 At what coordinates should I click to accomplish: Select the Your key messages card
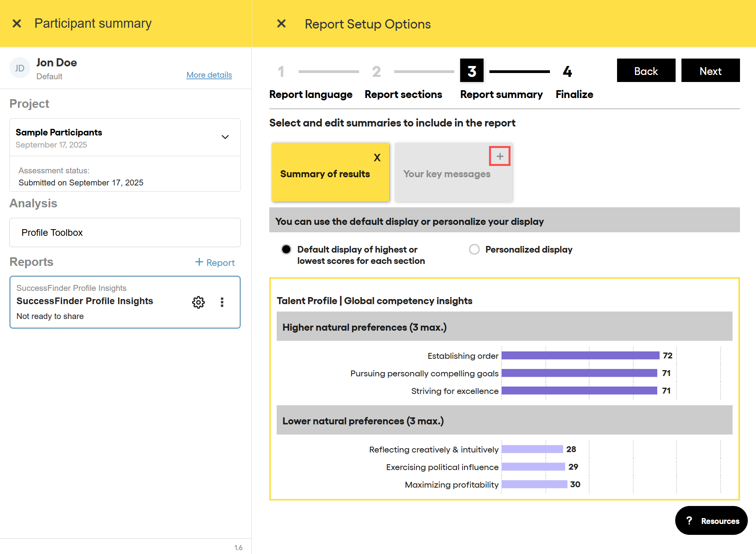(x=454, y=172)
